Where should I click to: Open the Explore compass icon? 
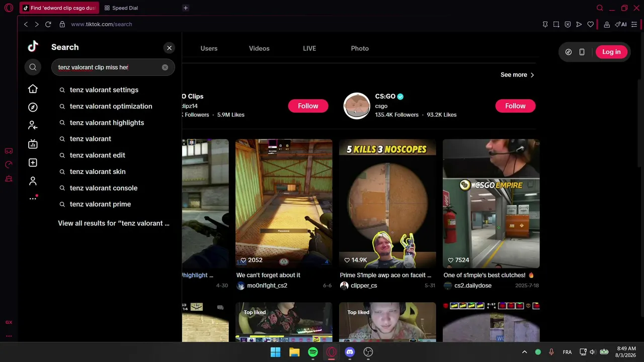pyautogui.click(x=33, y=107)
